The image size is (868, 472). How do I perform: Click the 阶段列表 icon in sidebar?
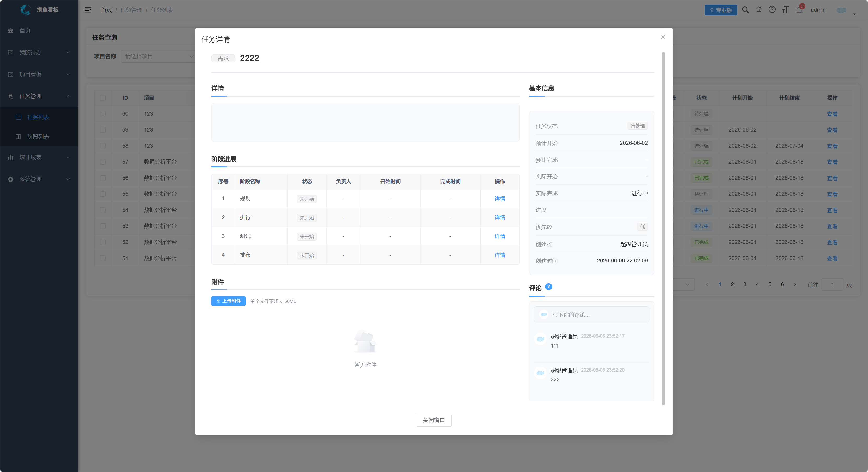pyautogui.click(x=19, y=136)
